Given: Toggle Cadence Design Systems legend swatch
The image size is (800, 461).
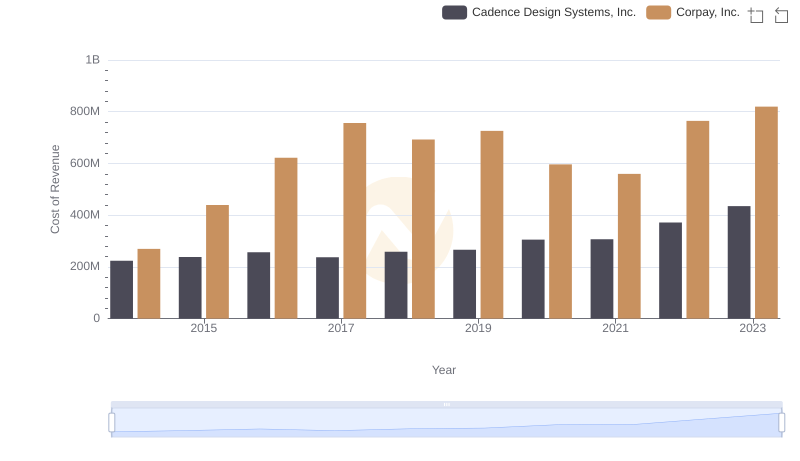Looking at the screenshot, I should [454, 12].
